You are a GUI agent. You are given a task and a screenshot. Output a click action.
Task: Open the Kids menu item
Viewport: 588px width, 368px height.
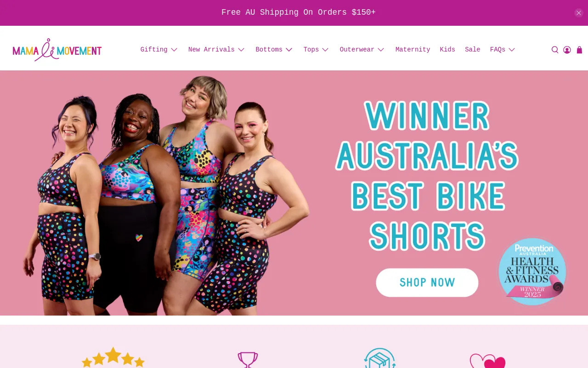[447, 50]
